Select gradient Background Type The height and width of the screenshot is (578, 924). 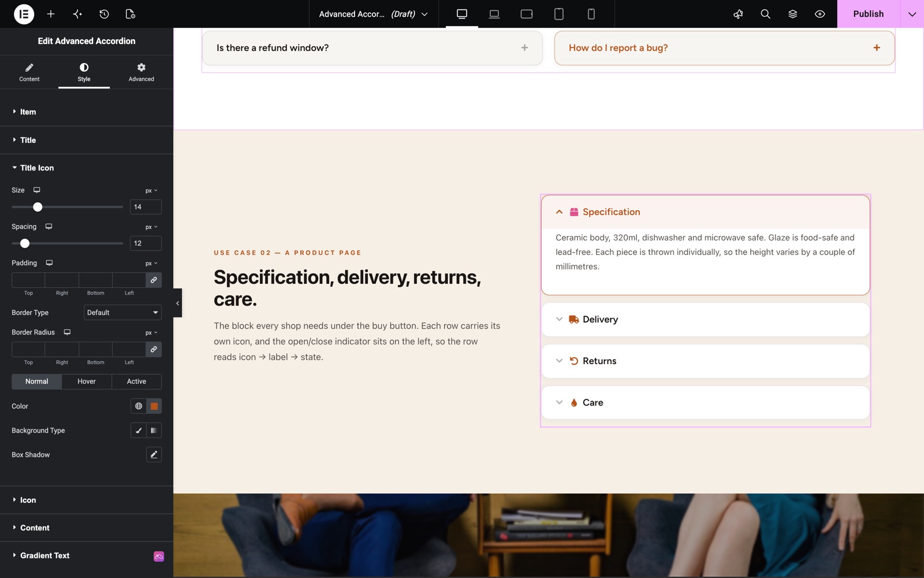click(154, 431)
